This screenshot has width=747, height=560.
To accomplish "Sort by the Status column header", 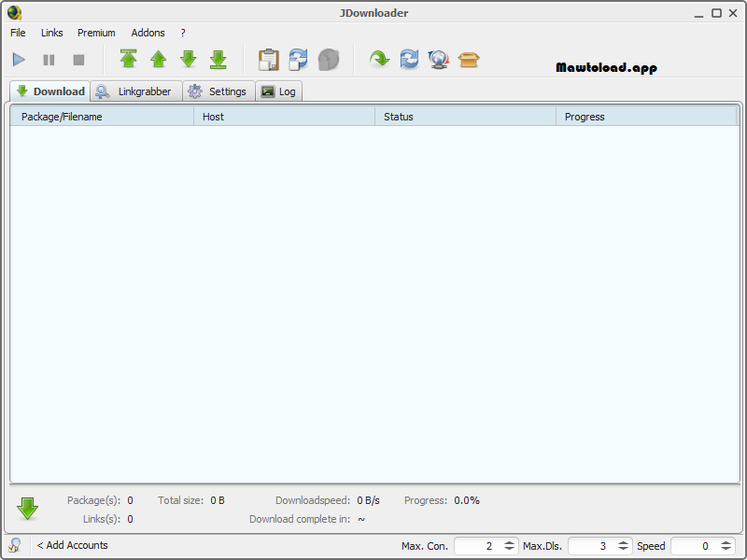I will (465, 117).
